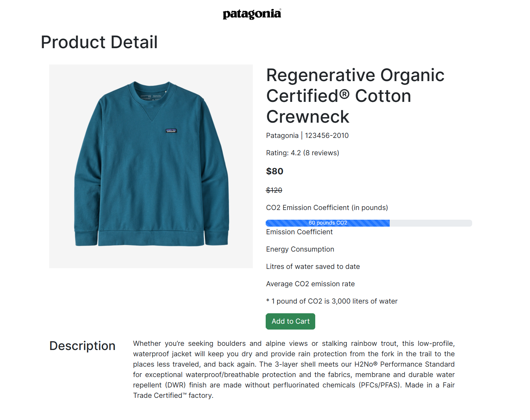Open the Average CO2 emission rate details
Image resolution: width=530 pixels, height=420 pixels.
point(310,283)
